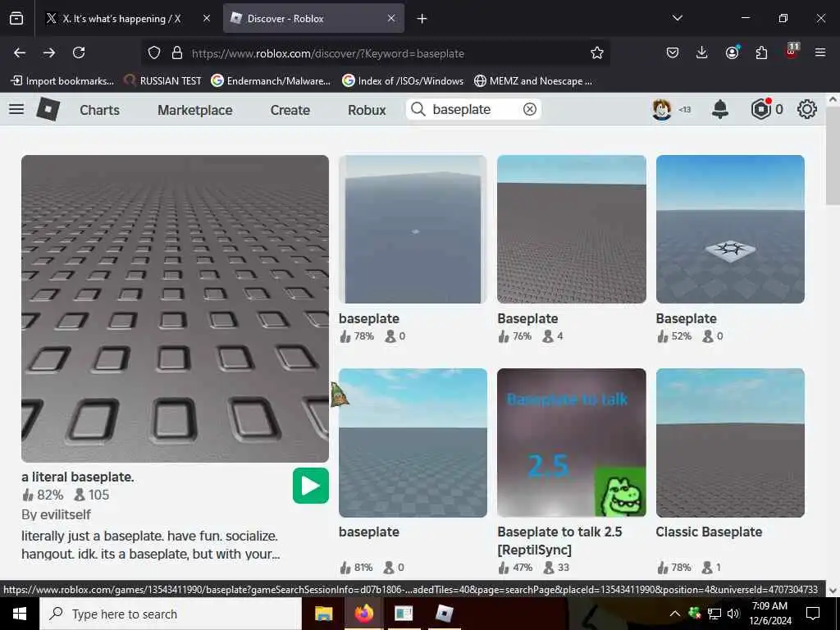Save page to Pocket

click(x=673, y=52)
